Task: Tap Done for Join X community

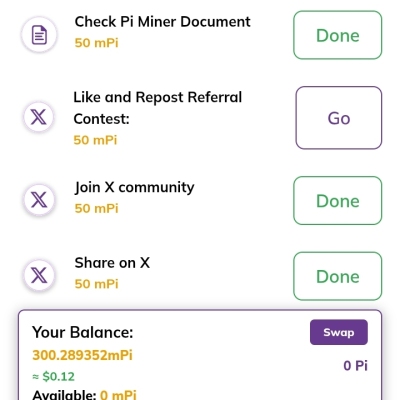Action: tap(338, 200)
